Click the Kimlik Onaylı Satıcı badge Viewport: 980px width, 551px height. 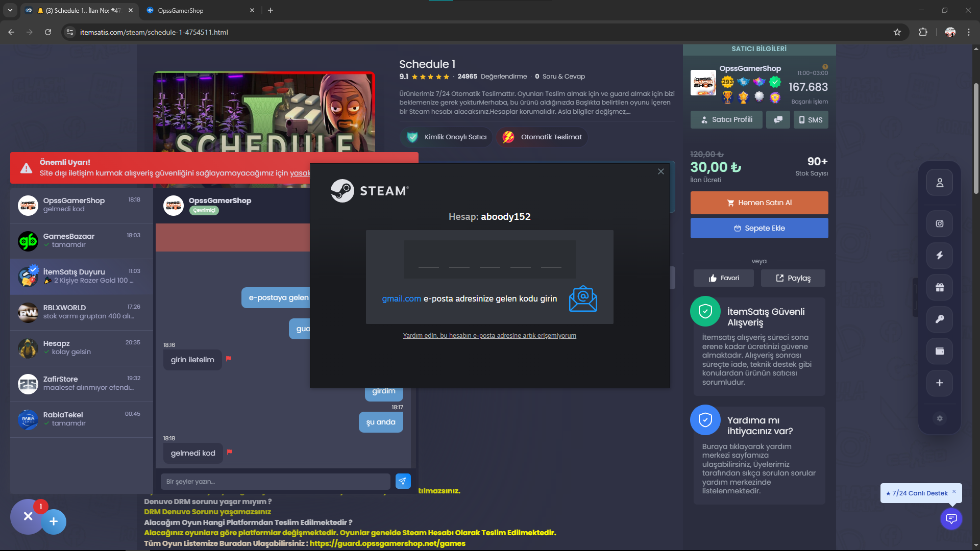pos(446,137)
